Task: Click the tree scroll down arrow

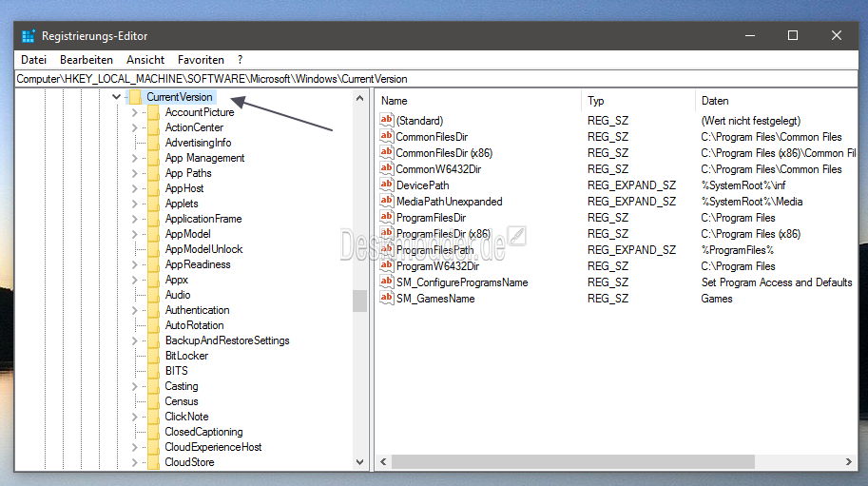Action: [359, 461]
